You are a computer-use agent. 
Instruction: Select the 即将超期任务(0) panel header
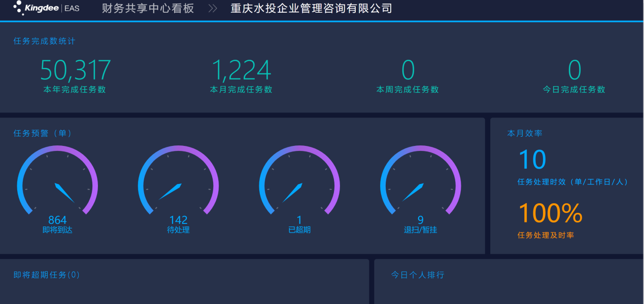[47, 275]
